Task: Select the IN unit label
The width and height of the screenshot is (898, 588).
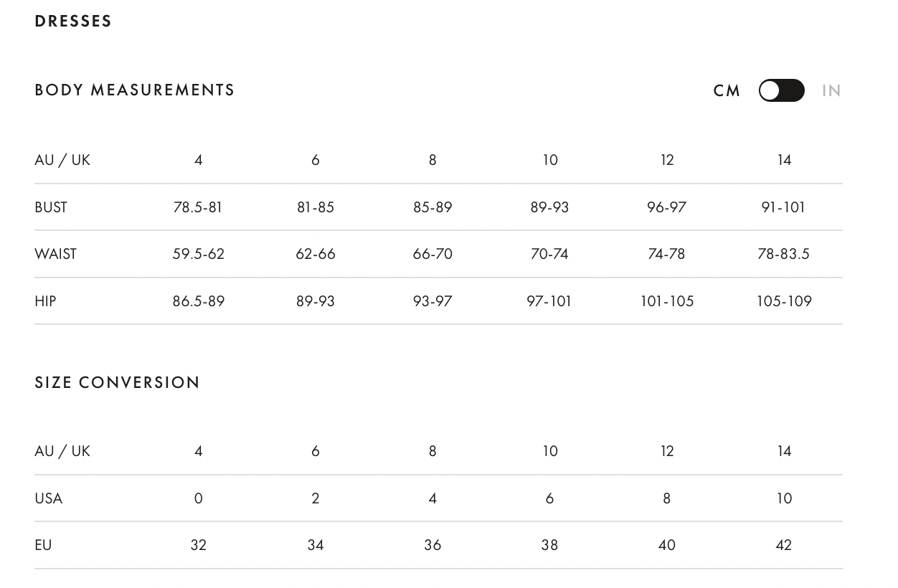Action: click(831, 91)
